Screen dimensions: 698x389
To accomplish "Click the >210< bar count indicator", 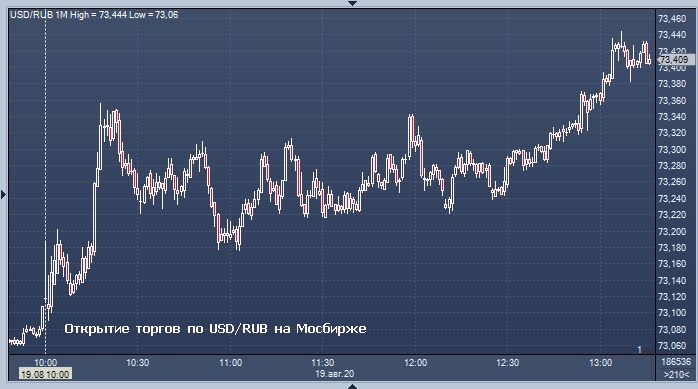I will click(x=676, y=375).
